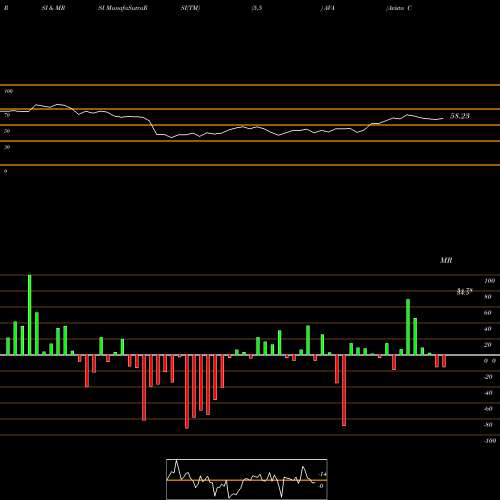The image size is (500, 500).
Task: Click the '50' label on the RSI axis
Action: [7, 131]
